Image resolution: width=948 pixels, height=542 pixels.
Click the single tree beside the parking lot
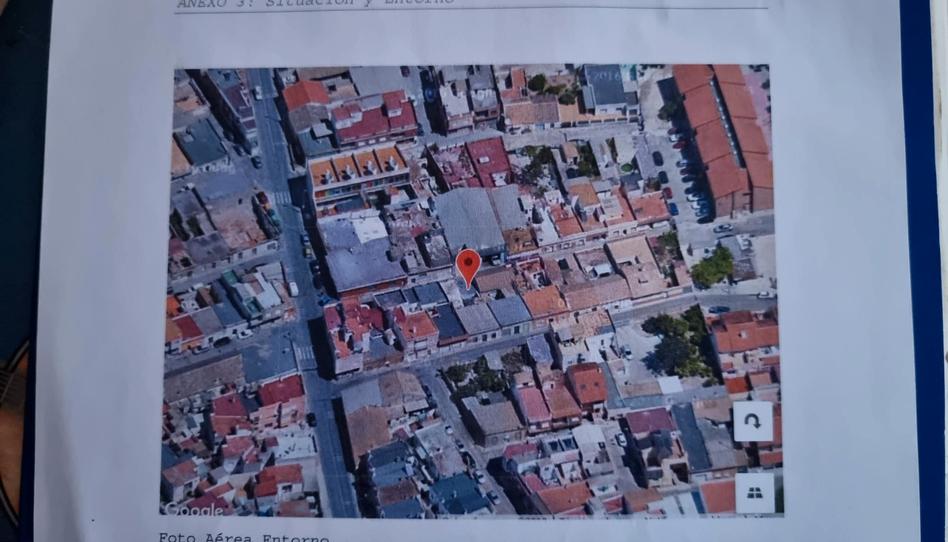[x=713, y=267]
